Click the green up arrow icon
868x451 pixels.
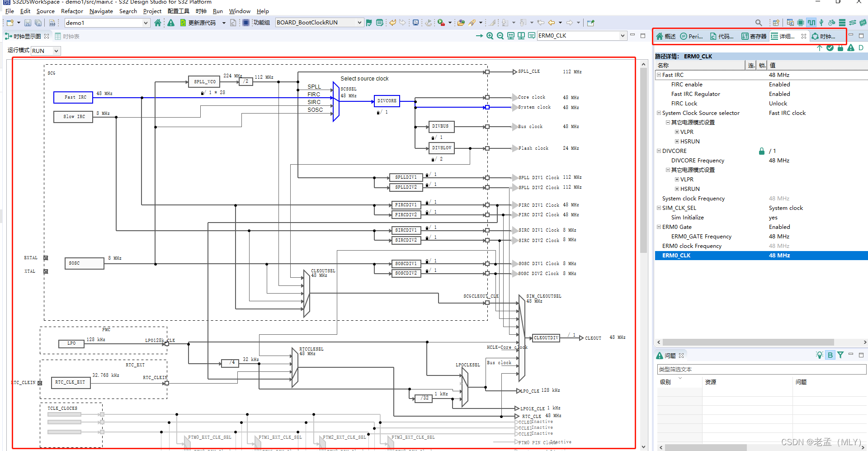[820, 48]
